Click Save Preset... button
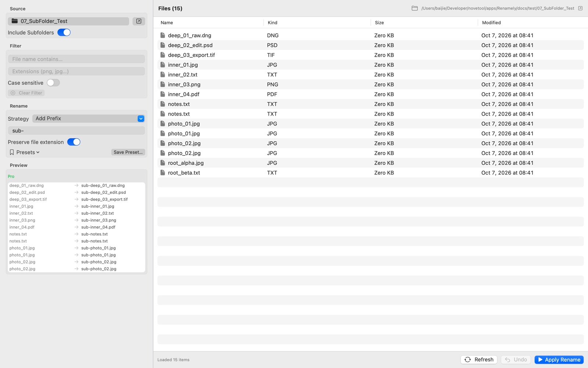 pos(128,152)
